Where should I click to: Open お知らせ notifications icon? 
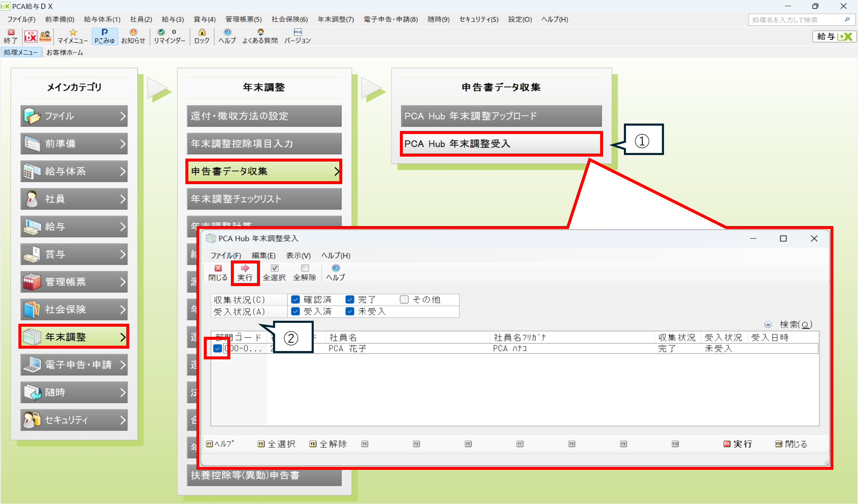133,36
